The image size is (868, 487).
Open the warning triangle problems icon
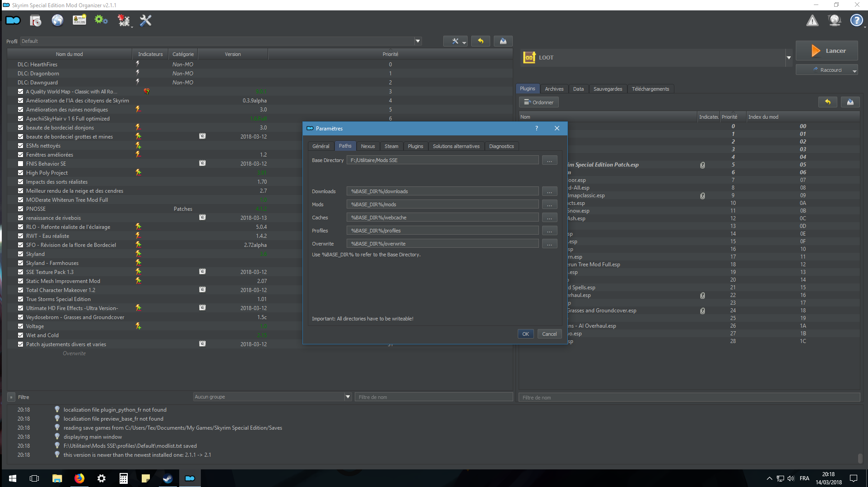[x=812, y=20]
